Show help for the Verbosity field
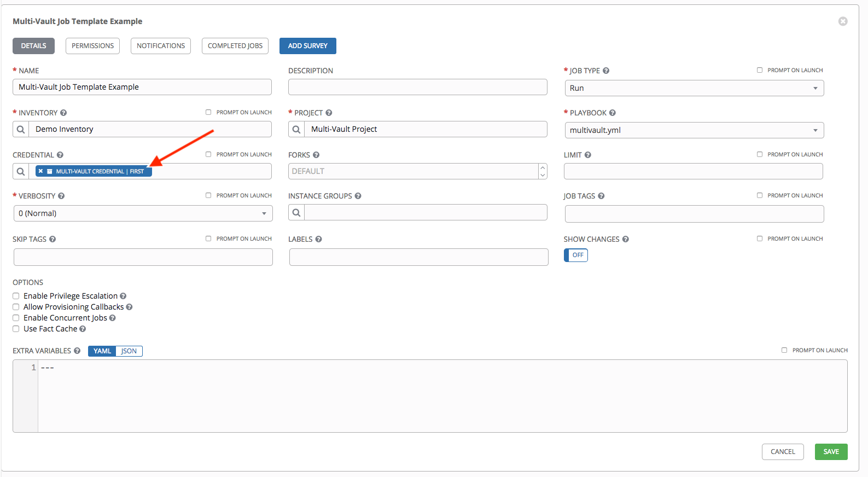868x477 pixels. point(61,196)
